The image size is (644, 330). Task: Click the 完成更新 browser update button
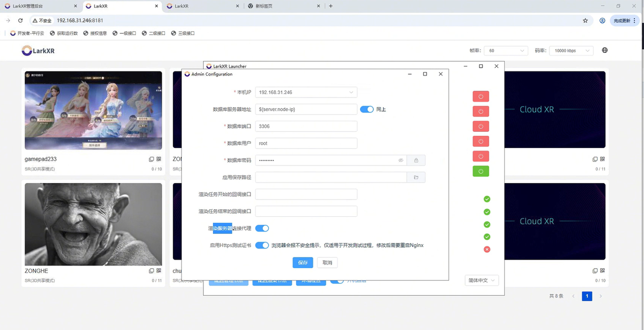[x=625, y=21]
